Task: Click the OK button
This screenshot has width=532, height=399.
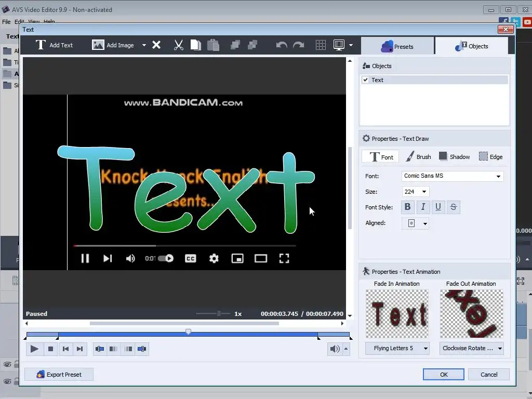Action: [444, 375]
